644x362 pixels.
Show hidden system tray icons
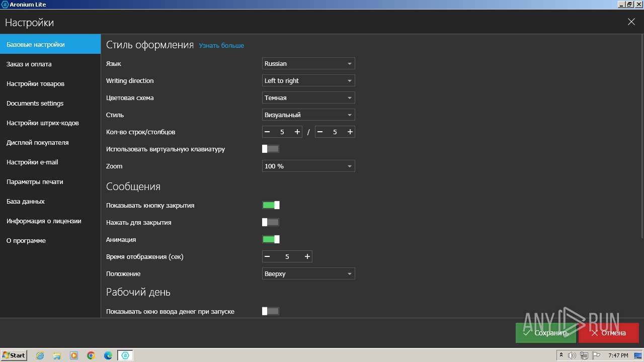click(561, 355)
